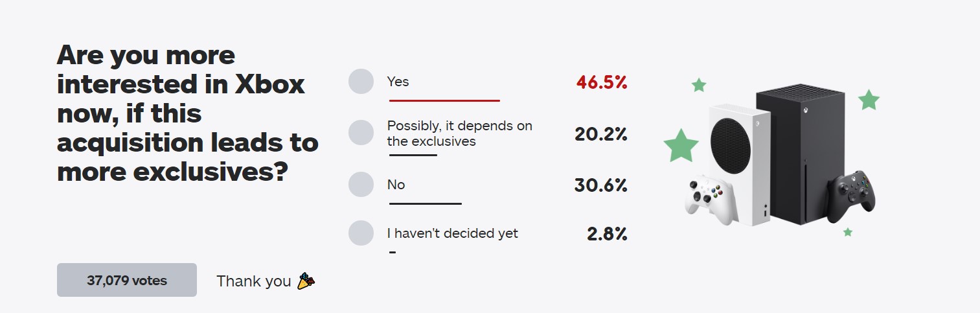Click the green star right of Series X
Viewport: 980px width, 313px height.
click(x=869, y=100)
